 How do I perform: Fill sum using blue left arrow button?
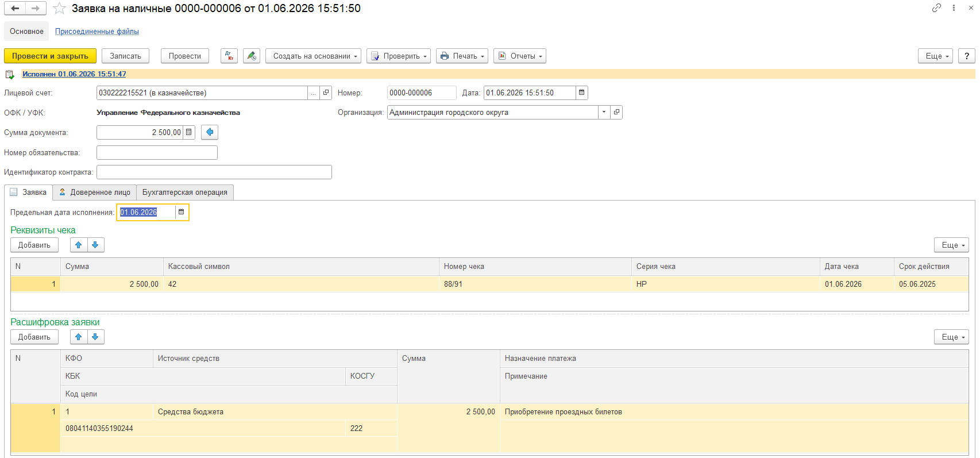tap(210, 132)
